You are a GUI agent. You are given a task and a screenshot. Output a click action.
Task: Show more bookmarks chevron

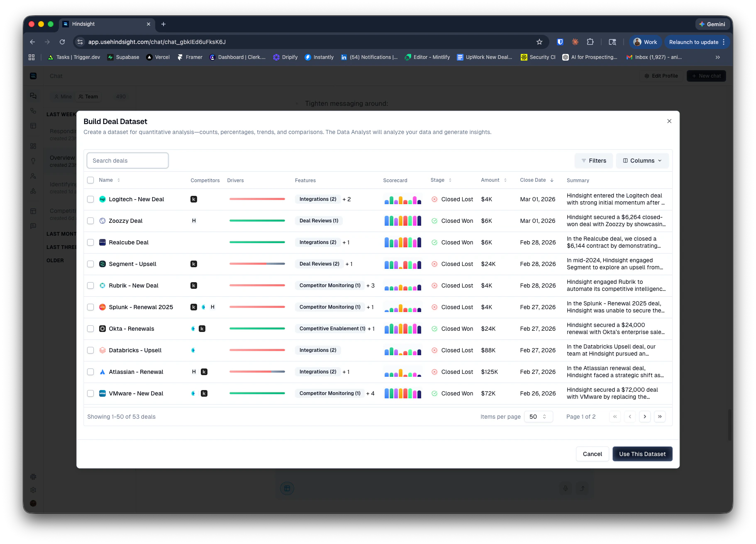coord(717,57)
